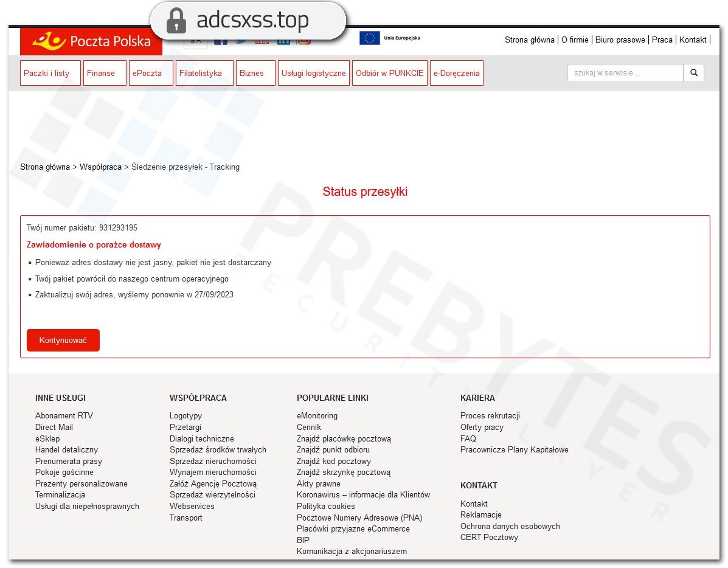This screenshot has height=568, width=728.
Task: Open the Proces rekrutacji link
Action: 490,416
